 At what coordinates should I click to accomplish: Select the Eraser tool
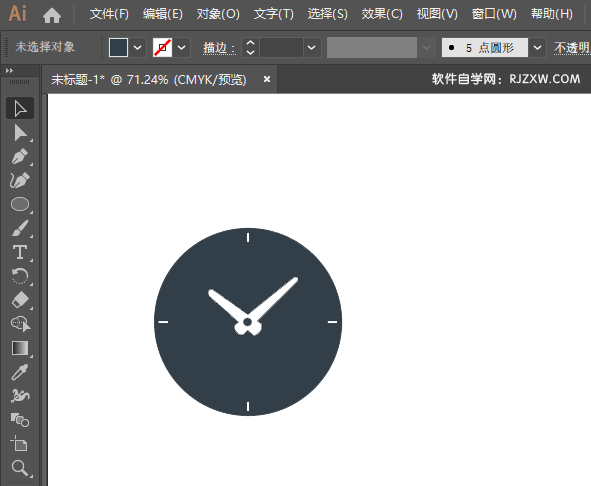[20, 300]
